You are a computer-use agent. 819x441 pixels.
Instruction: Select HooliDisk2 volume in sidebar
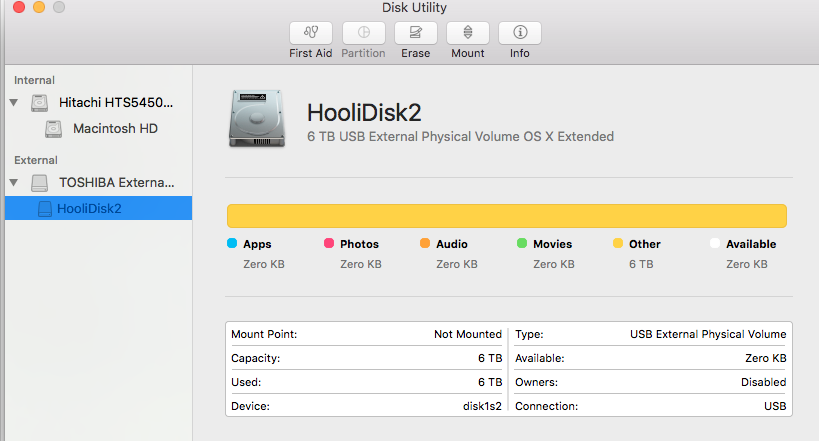click(x=99, y=208)
